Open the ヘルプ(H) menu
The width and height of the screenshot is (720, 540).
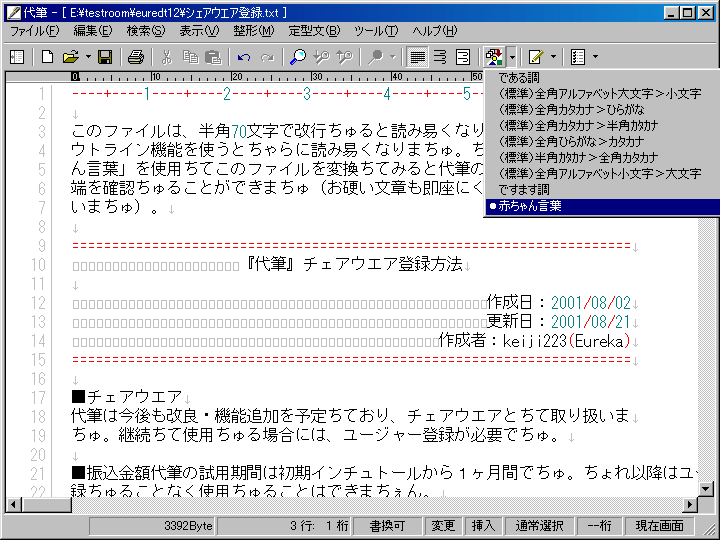tap(434, 31)
